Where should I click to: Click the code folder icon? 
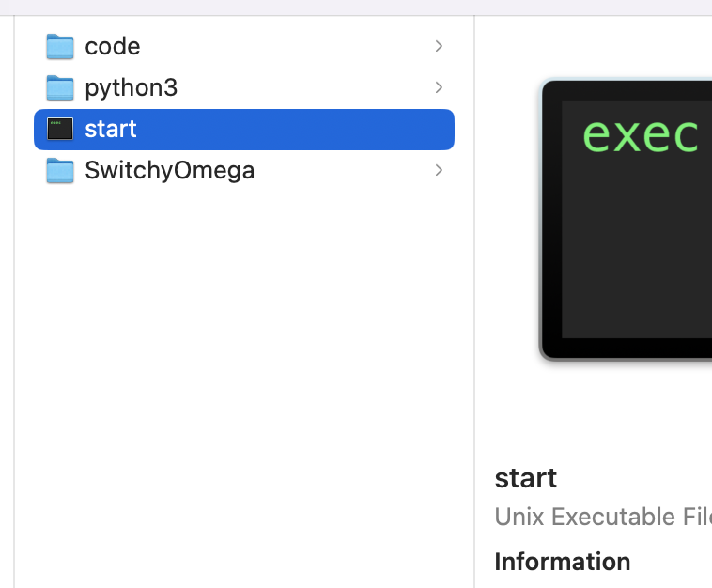point(60,46)
